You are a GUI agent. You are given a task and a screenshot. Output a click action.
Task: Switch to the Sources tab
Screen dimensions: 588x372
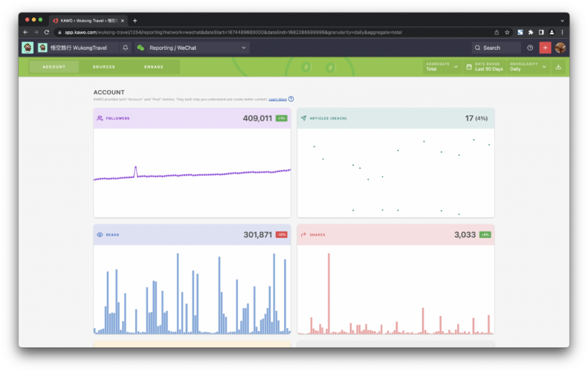(104, 67)
